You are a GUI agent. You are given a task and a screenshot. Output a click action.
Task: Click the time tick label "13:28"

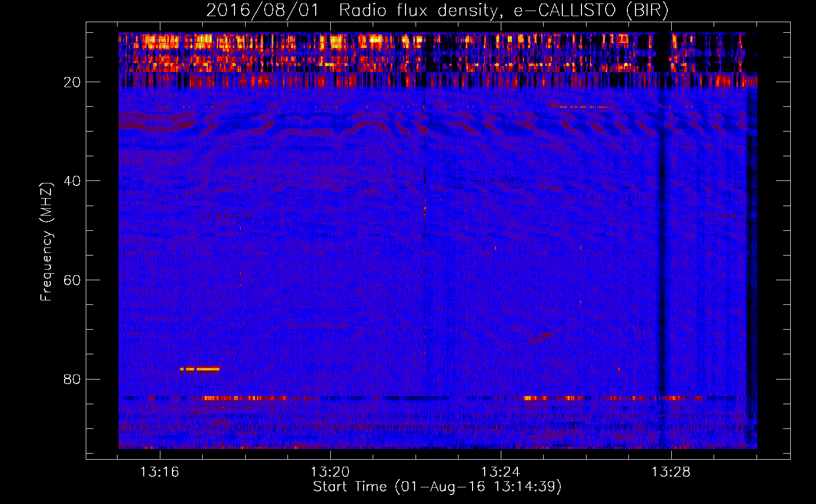(x=671, y=472)
